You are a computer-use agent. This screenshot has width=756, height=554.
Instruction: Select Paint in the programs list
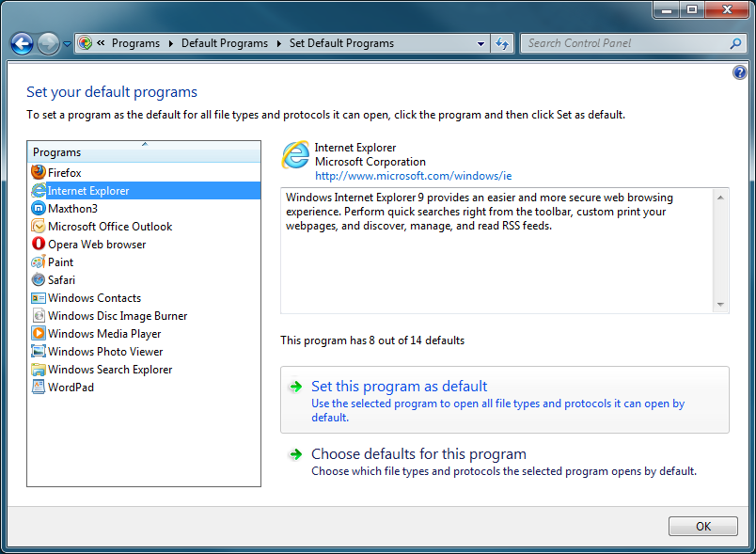[144, 261]
